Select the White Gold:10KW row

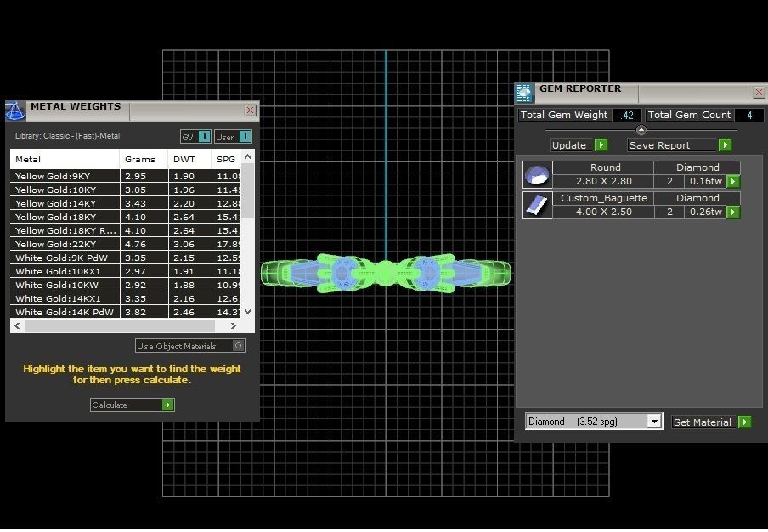126,285
